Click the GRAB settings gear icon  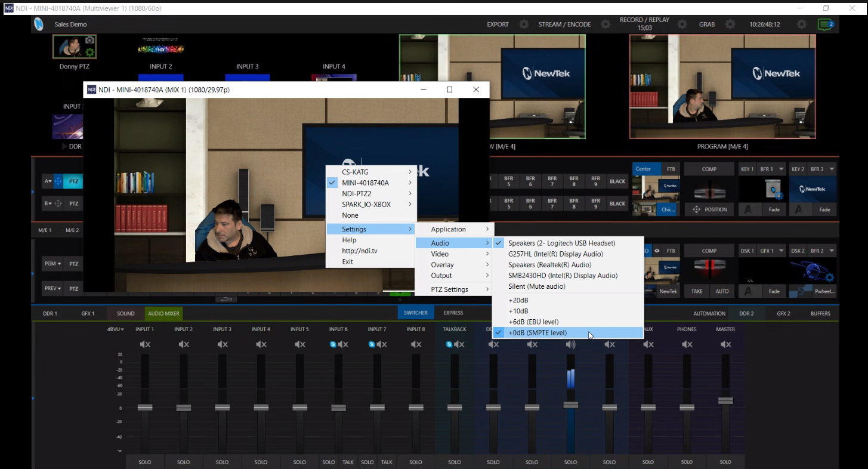tap(730, 24)
